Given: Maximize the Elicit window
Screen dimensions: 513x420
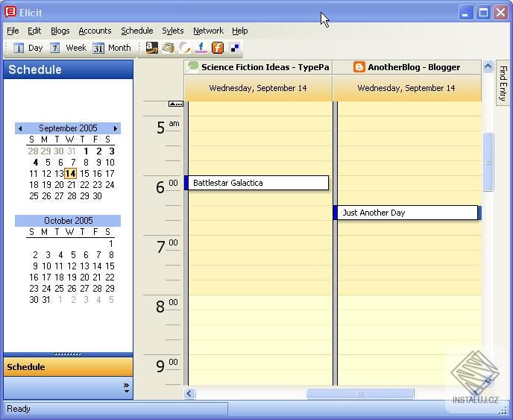Looking at the screenshot, I should click(483, 13).
